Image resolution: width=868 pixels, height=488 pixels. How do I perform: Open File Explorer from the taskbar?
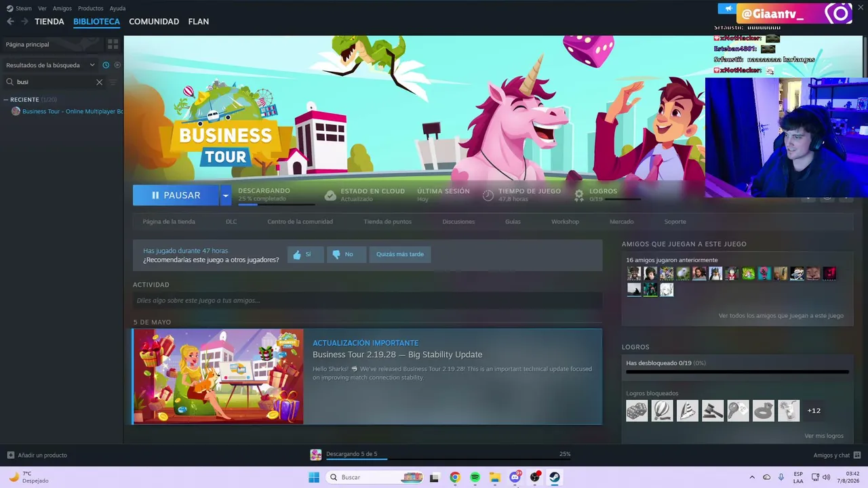click(x=495, y=477)
